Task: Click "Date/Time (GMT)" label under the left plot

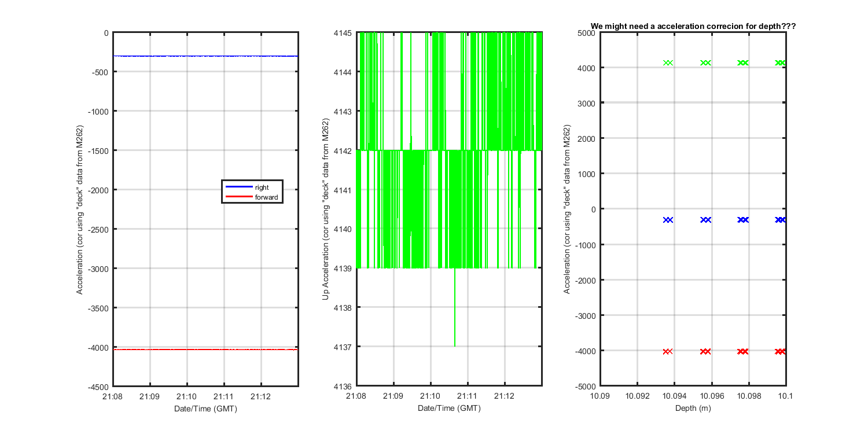Action: (x=205, y=408)
